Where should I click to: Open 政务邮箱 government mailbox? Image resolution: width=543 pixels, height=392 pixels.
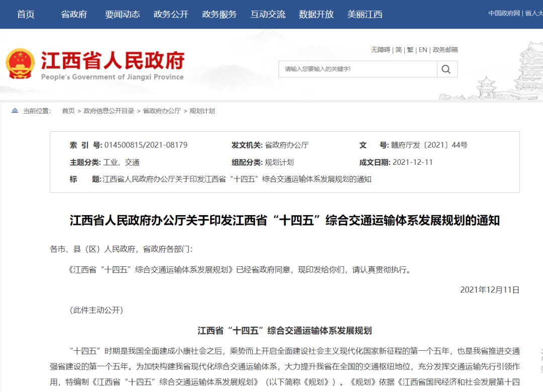coord(446,50)
